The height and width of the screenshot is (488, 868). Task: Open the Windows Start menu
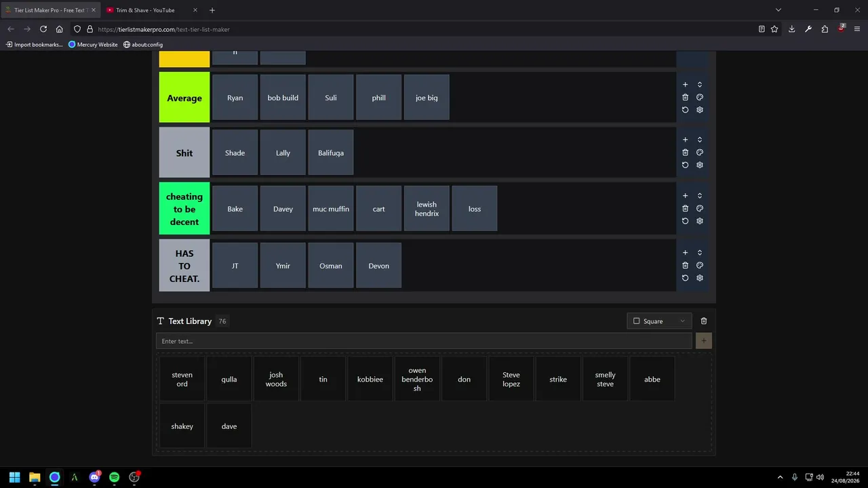click(x=14, y=477)
